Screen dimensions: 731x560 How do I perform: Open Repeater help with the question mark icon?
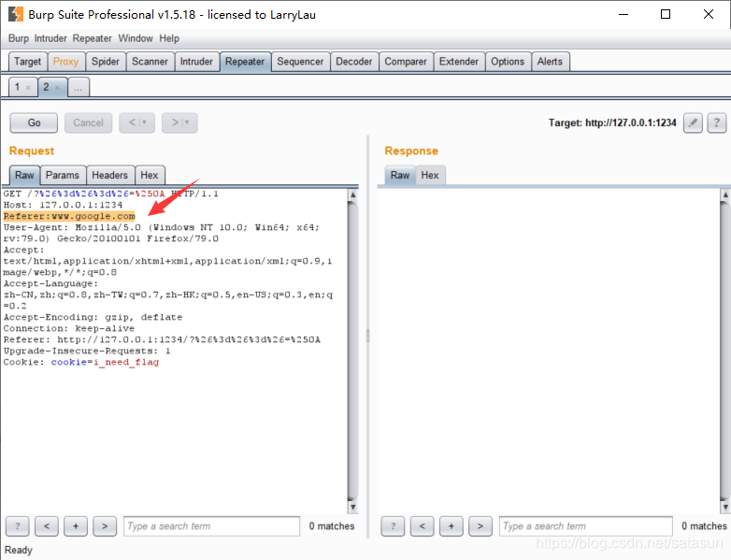(x=717, y=123)
